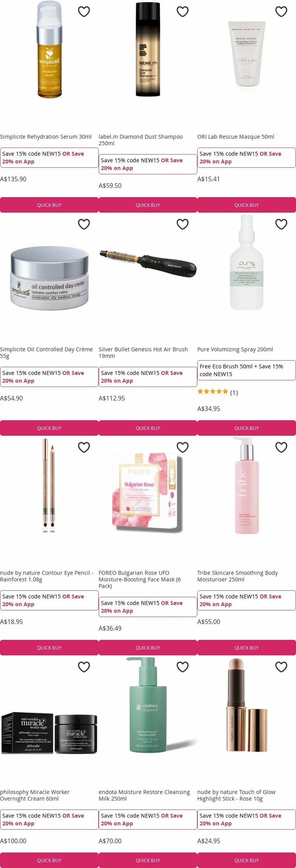
Task: Heart the endota Moisture Restore Cleansing Milk
Action: (x=182, y=667)
